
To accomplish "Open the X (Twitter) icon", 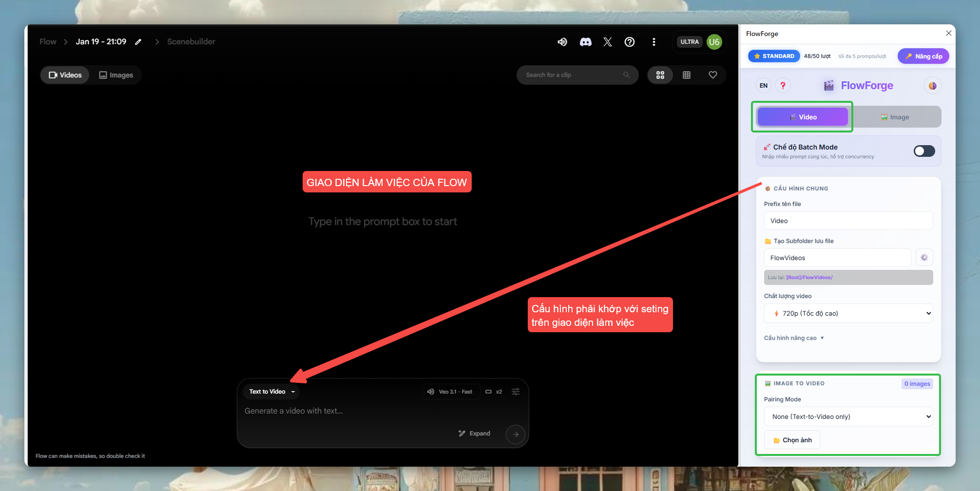I will (x=607, y=42).
